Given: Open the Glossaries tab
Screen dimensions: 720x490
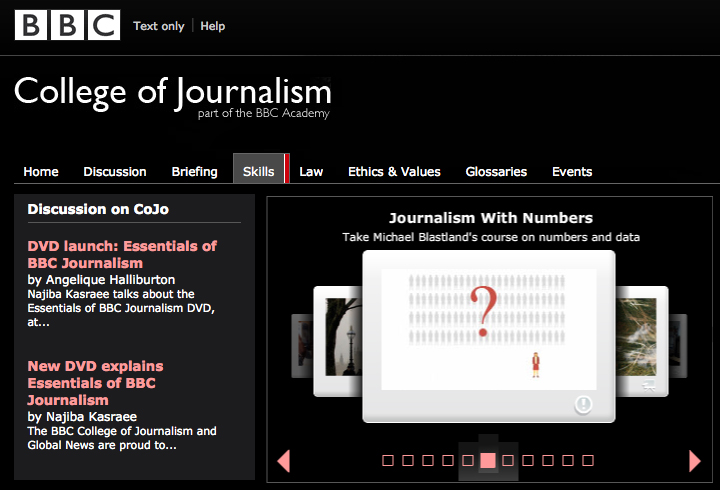Looking at the screenshot, I should click(x=496, y=172).
